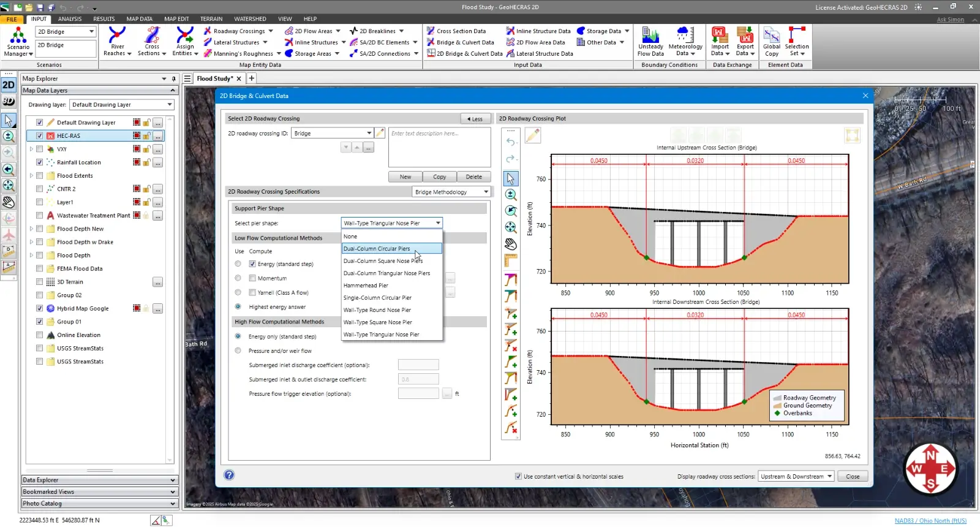
Task: Select Pressure and/or weir flow option
Action: pos(238,351)
